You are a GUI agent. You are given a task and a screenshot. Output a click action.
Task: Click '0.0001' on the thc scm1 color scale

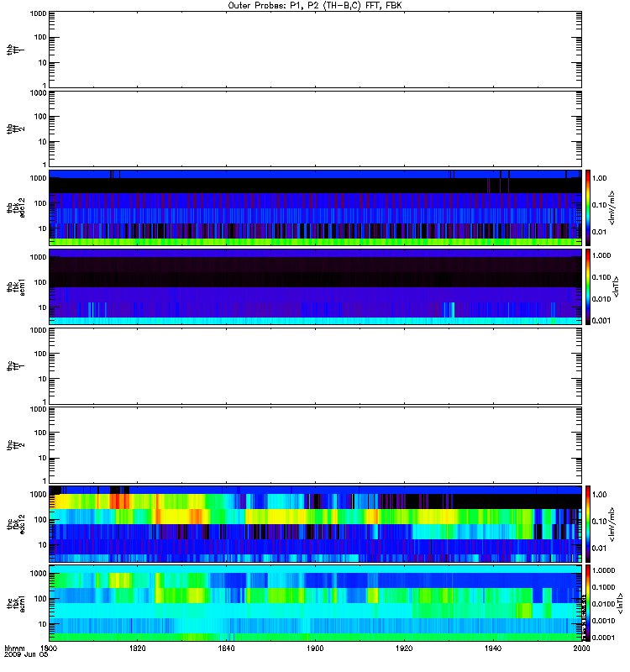click(x=603, y=638)
